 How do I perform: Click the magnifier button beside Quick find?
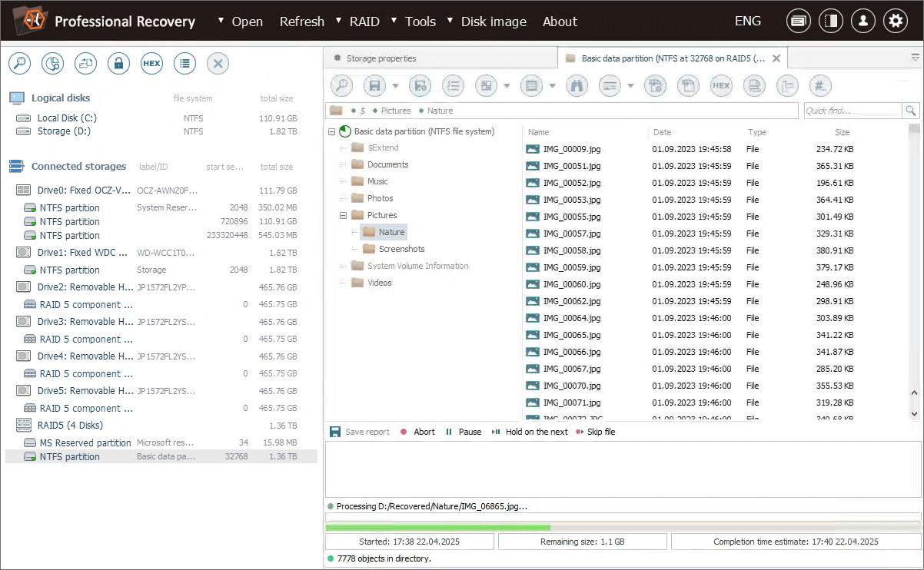pos(911,111)
